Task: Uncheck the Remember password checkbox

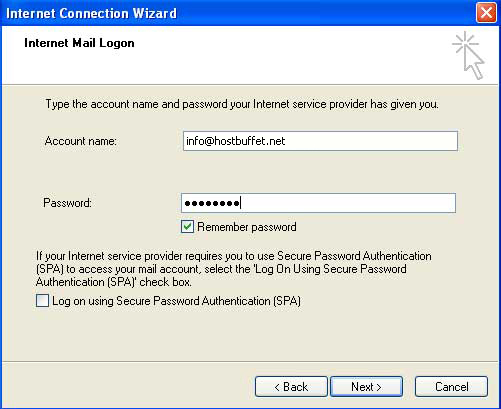Action: [x=187, y=227]
